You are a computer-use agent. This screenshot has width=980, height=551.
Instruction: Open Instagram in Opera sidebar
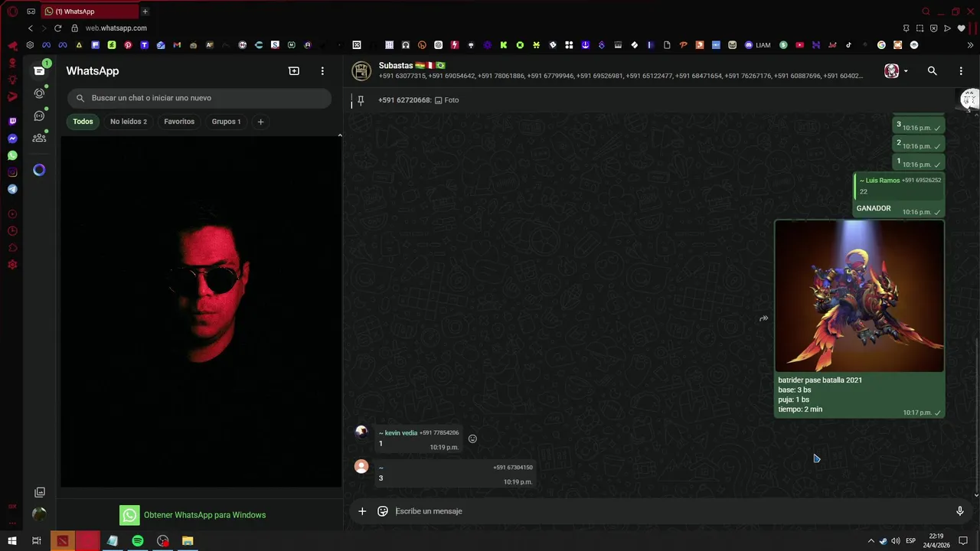click(12, 172)
